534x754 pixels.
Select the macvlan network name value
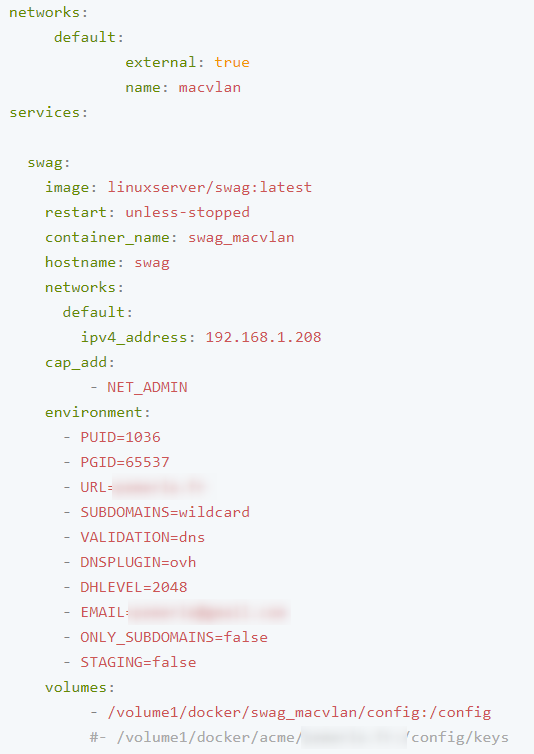209,88
